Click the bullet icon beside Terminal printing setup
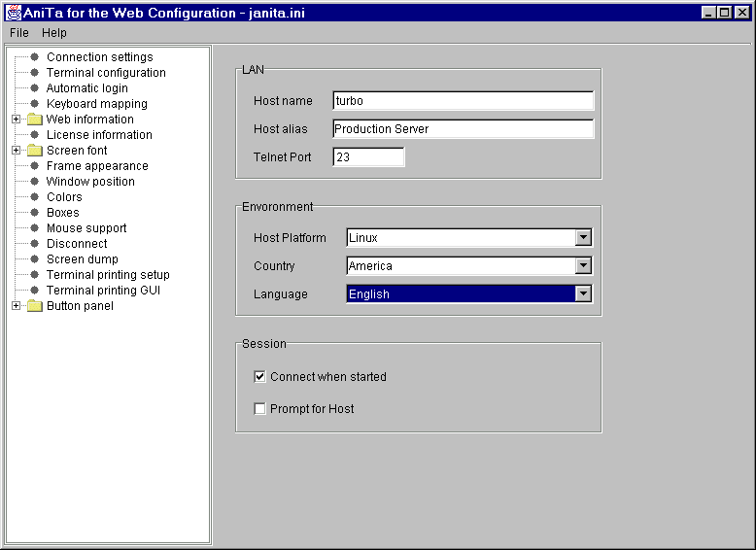The height and width of the screenshot is (550, 756). [x=35, y=275]
